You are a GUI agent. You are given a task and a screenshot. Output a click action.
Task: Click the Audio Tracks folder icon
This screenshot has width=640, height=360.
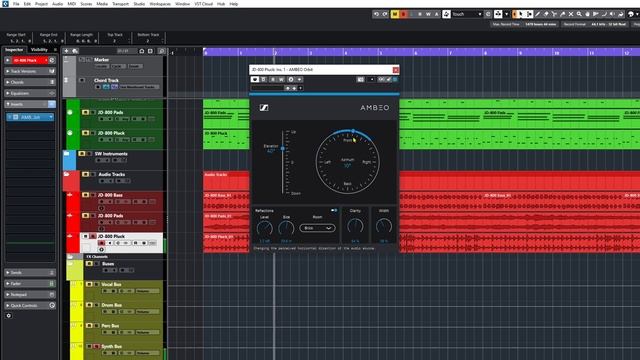[67, 174]
